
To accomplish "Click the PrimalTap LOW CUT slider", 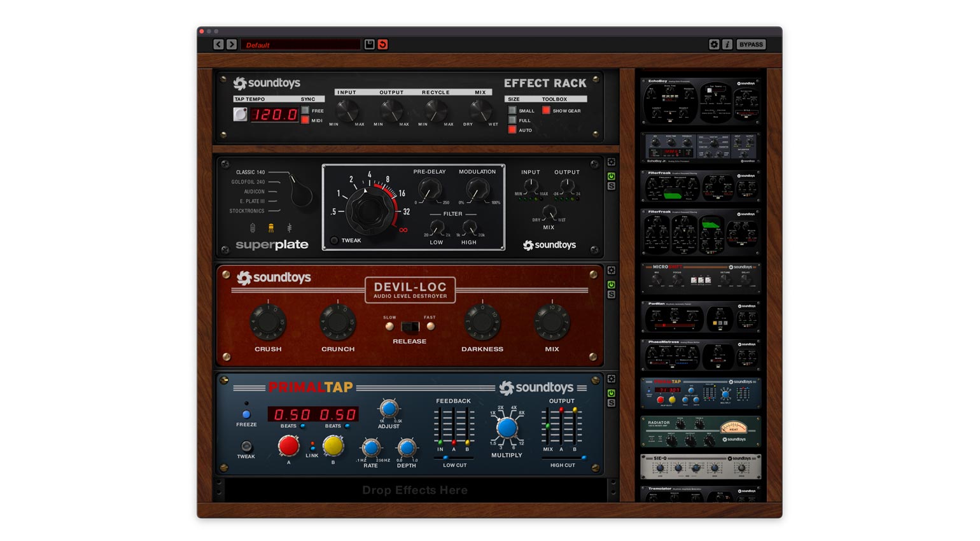I will 454,458.
